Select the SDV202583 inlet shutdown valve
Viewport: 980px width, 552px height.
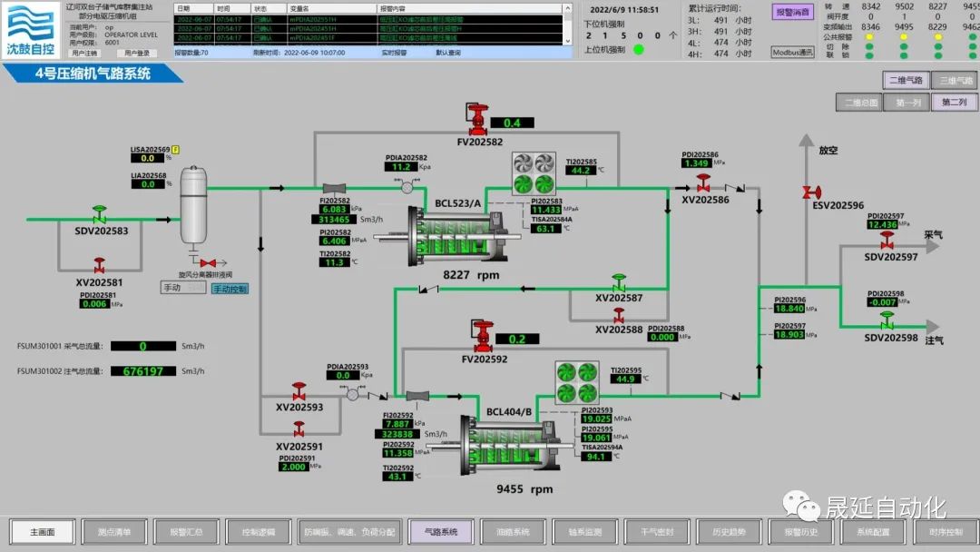click(x=100, y=215)
